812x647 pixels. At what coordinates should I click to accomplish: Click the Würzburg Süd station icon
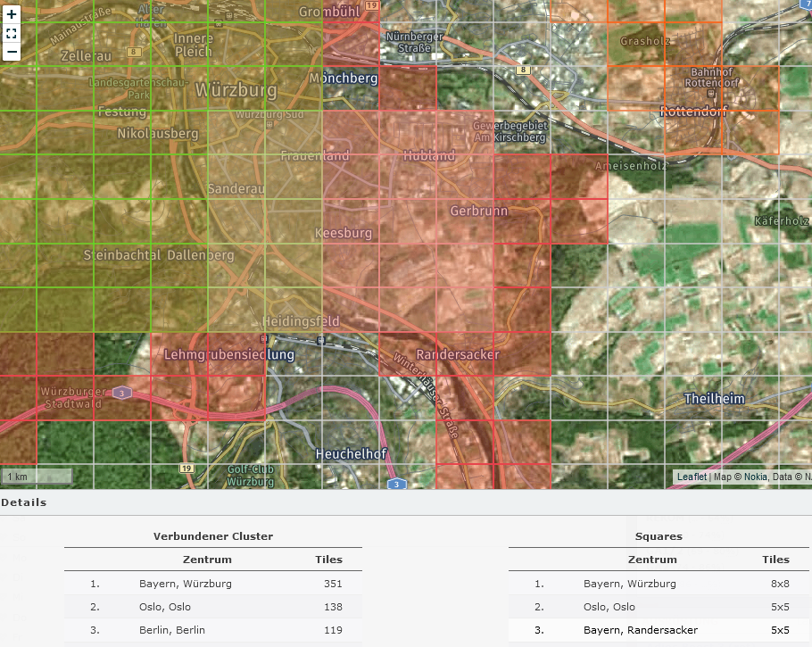(269, 125)
